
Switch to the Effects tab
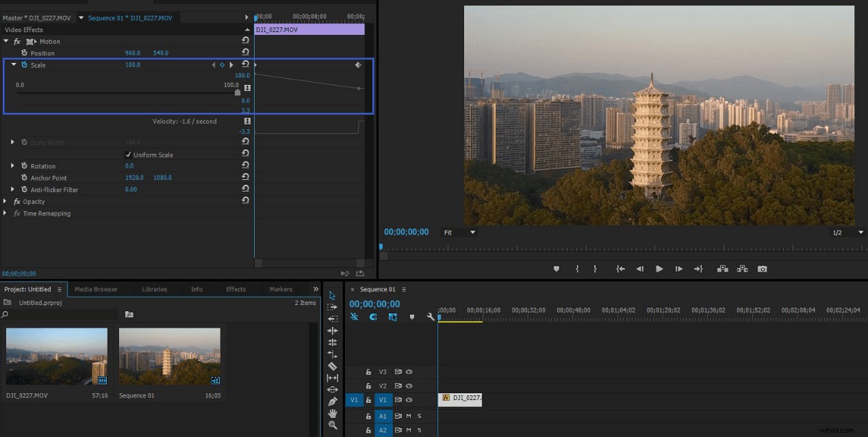tap(235, 289)
